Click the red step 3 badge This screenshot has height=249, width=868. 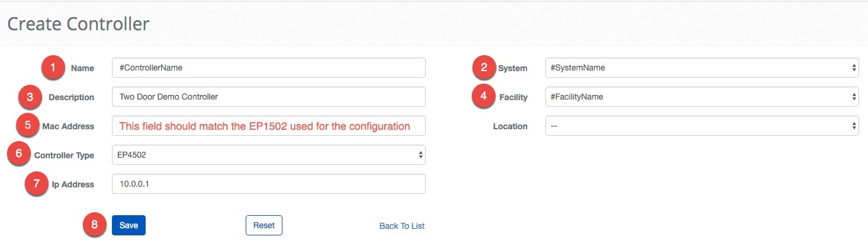(x=30, y=97)
